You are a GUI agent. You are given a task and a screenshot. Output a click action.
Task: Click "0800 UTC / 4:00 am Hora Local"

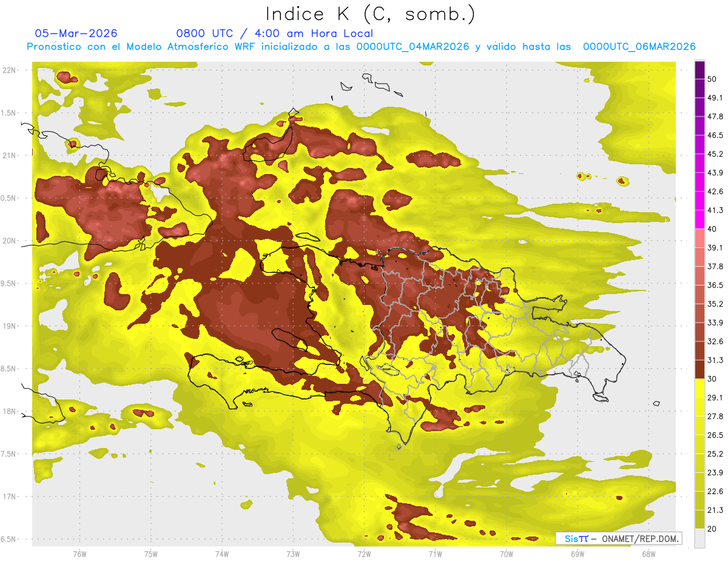point(274,33)
